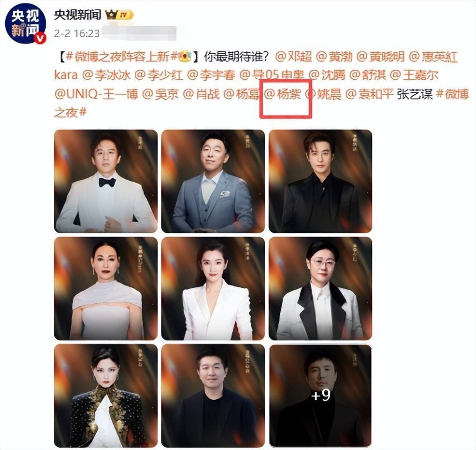Open the #微博之夜阵容上新# hashtag
The width and height of the screenshot is (476, 450).
(122, 57)
